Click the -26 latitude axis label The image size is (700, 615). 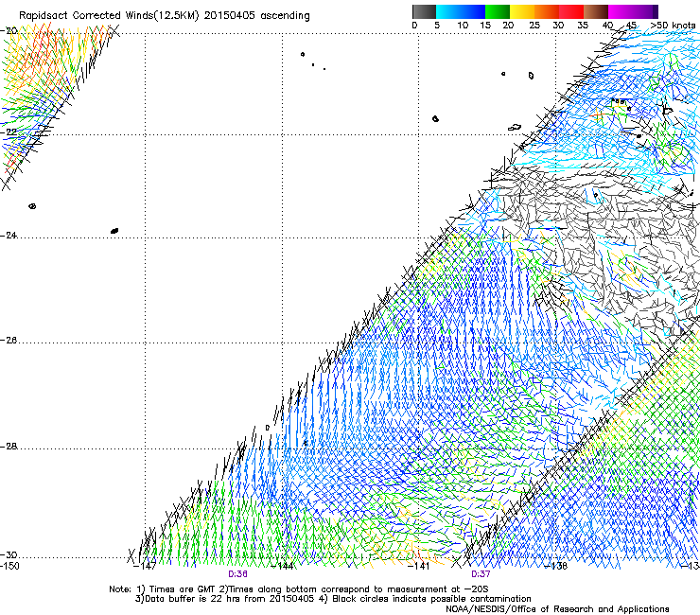(x=9, y=341)
